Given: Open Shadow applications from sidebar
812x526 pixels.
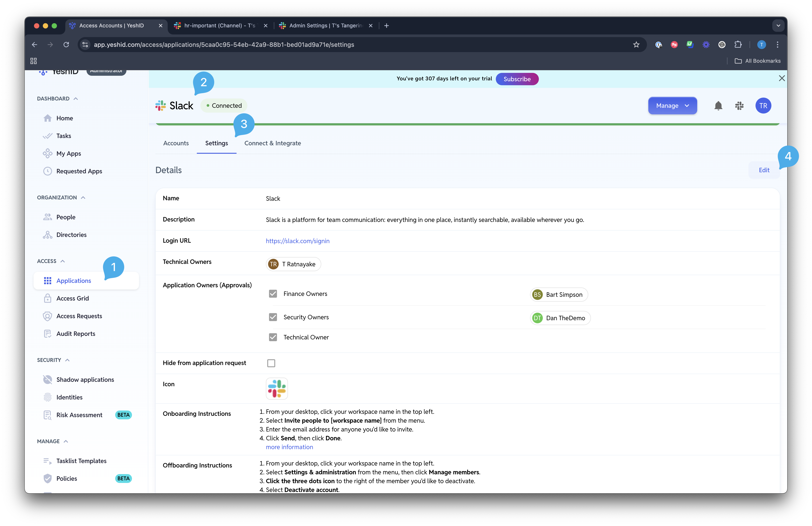Looking at the screenshot, I should pyautogui.click(x=85, y=380).
